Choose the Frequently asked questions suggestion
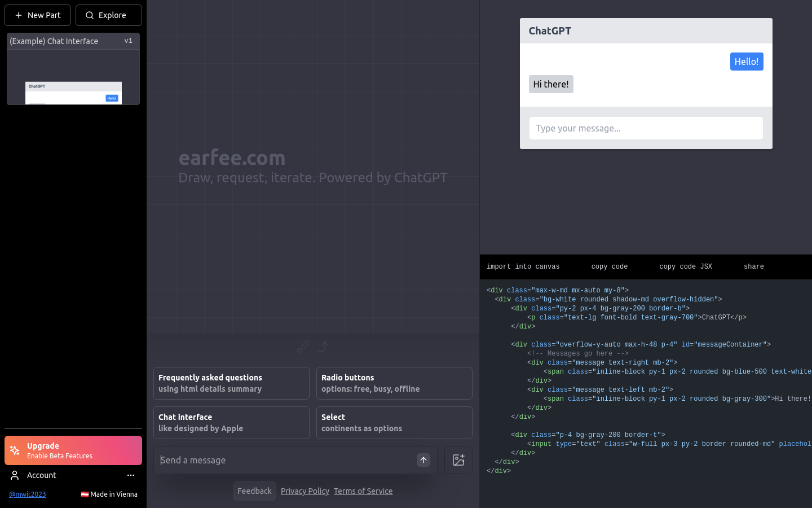This screenshot has width=812, height=508. 231,383
